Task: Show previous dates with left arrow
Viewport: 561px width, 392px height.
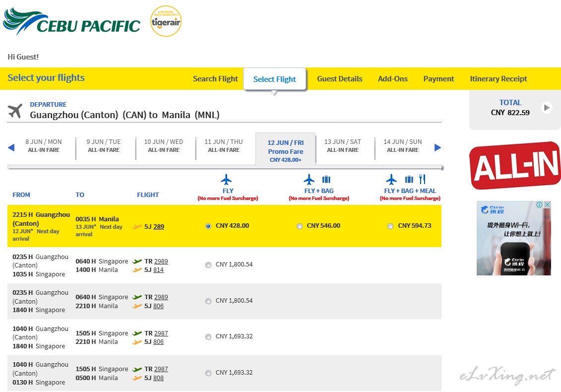Action: click(x=11, y=147)
